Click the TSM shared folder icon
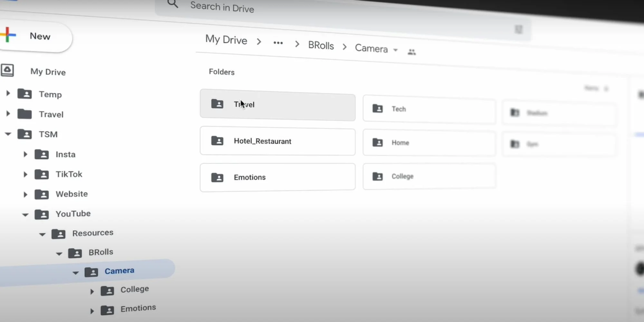Viewport: 644px width, 322px height. tap(24, 134)
